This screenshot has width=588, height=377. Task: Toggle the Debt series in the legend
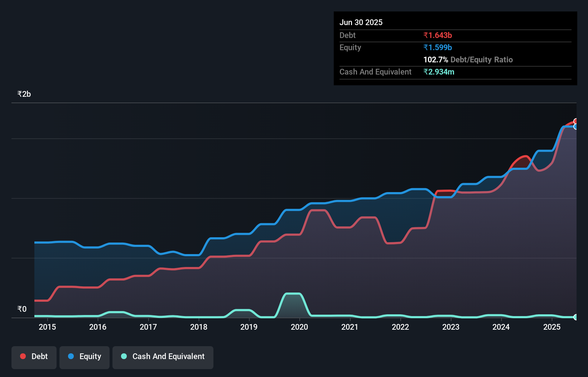click(x=34, y=357)
